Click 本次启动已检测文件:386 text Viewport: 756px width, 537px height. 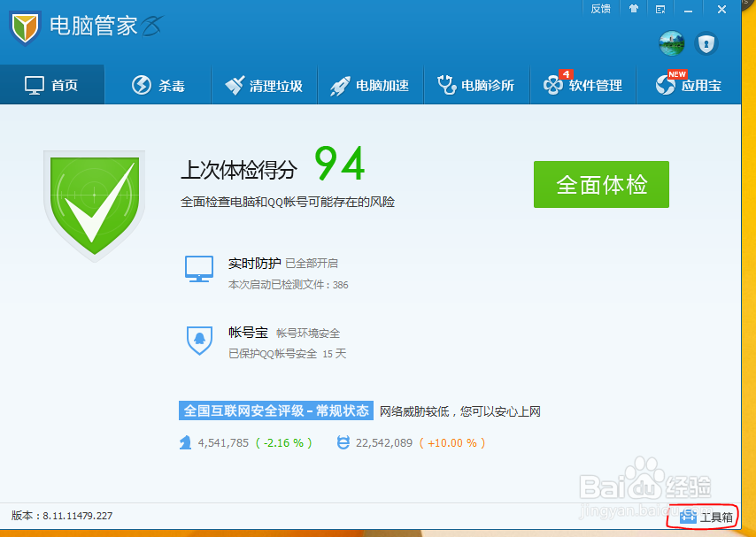click(x=288, y=285)
